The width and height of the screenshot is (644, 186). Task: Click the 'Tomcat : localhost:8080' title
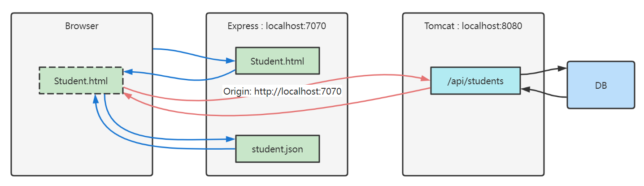[473, 26]
